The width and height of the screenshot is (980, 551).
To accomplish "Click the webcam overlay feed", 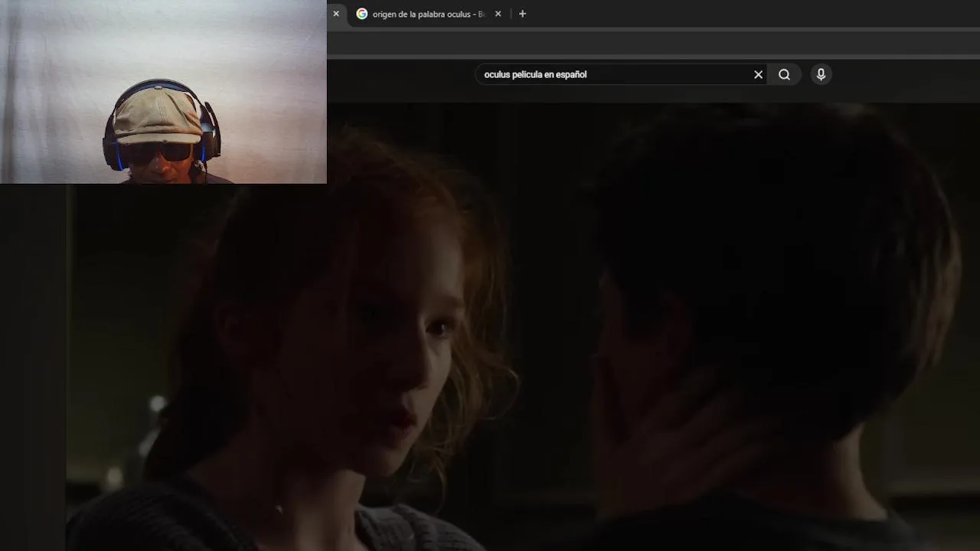I will click(163, 92).
